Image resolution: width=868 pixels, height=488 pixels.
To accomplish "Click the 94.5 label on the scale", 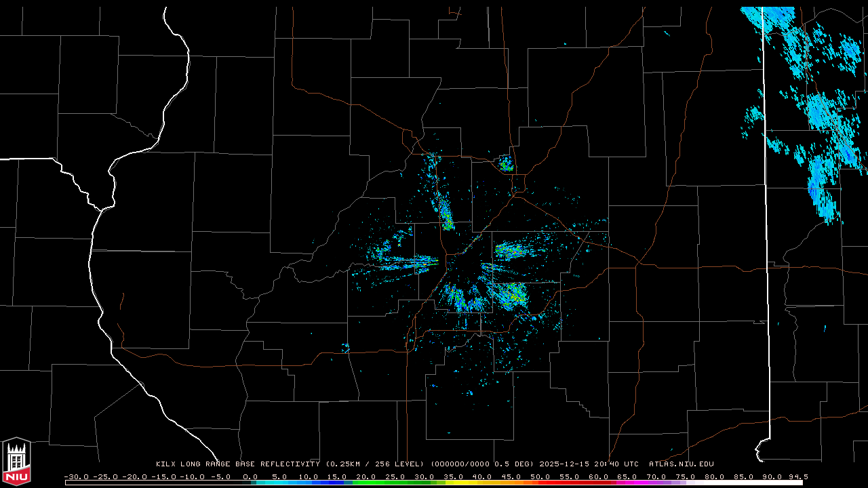I will tap(797, 476).
